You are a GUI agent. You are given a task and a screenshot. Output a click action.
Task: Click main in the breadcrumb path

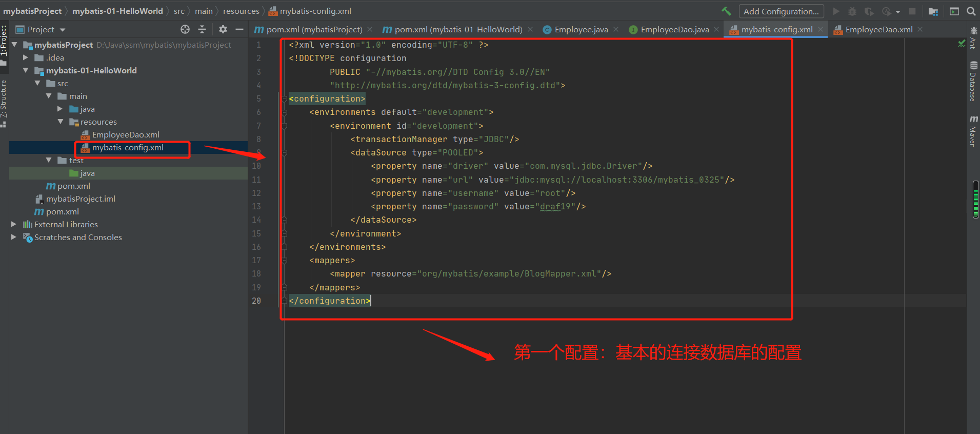point(204,11)
